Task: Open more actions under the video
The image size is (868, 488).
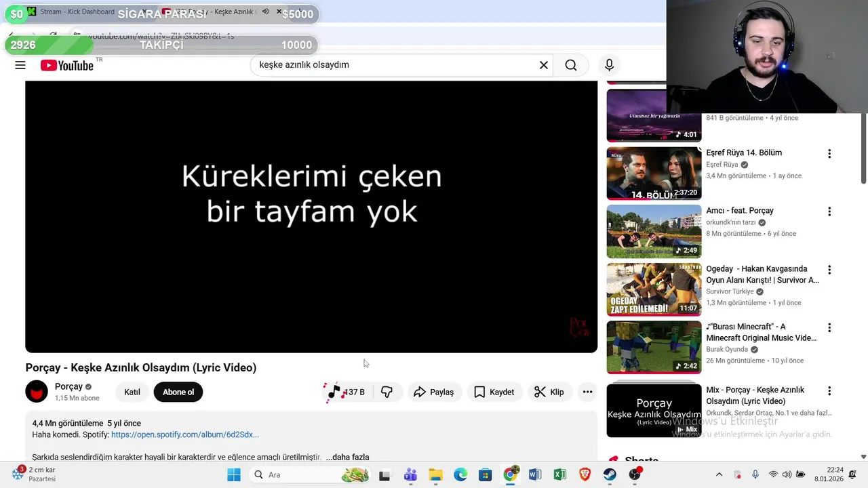Action: click(587, 392)
